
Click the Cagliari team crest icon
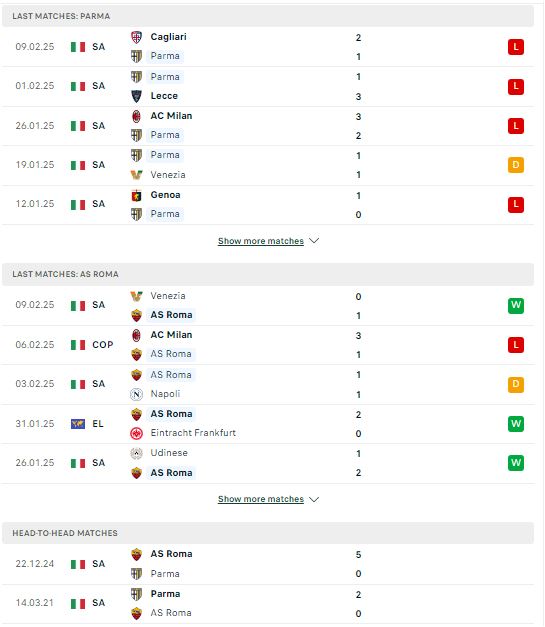tap(136, 37)
